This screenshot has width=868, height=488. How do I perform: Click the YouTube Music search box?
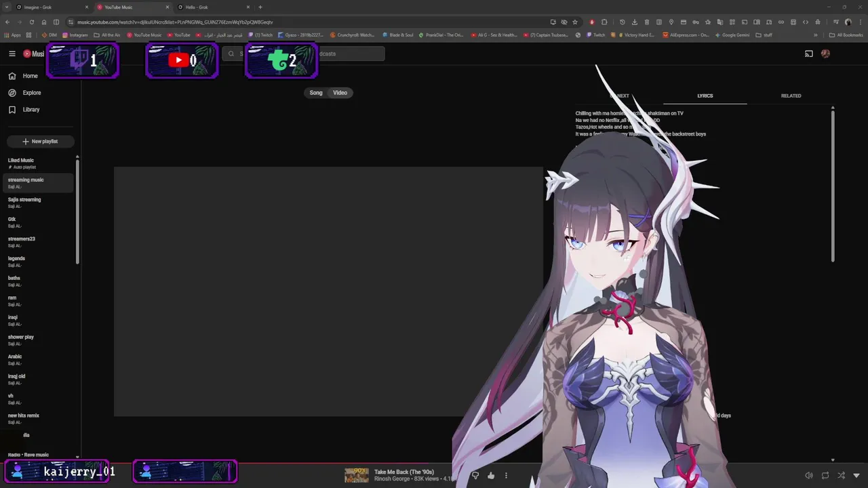[305, 54]
